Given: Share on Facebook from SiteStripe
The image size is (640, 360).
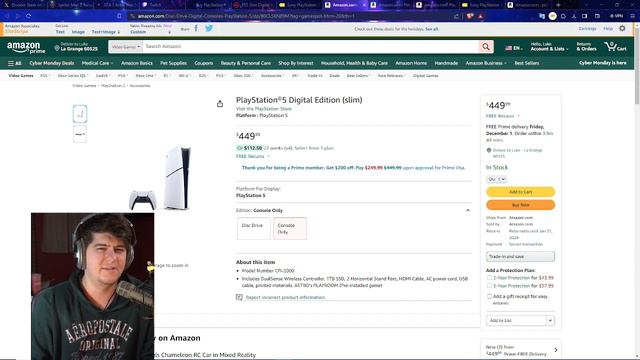Looking at the screenshot, I should [x=196, y=28].
